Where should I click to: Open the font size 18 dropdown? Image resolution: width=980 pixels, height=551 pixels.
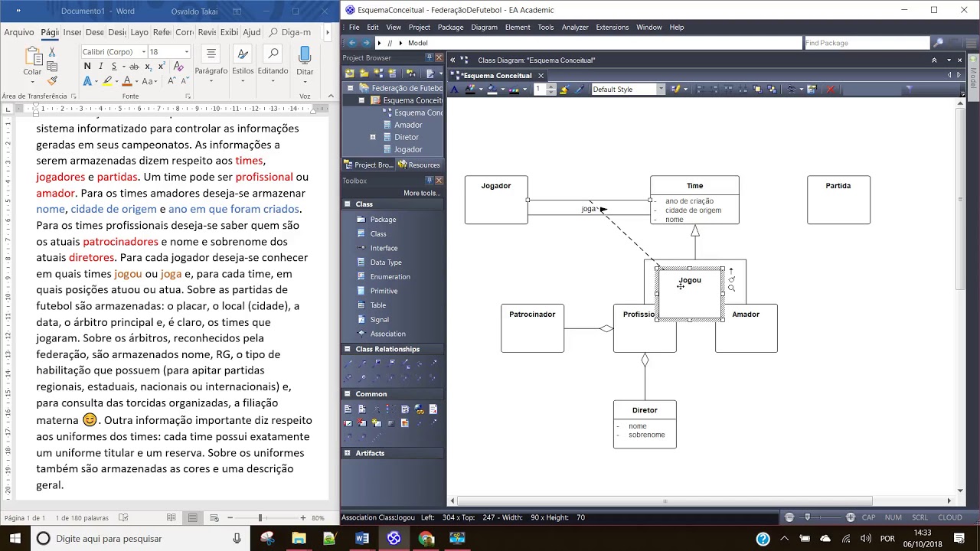click(186, 52)
